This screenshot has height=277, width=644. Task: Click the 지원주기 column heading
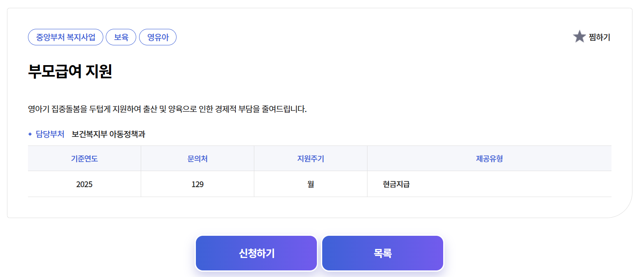[x=310, y=158]
